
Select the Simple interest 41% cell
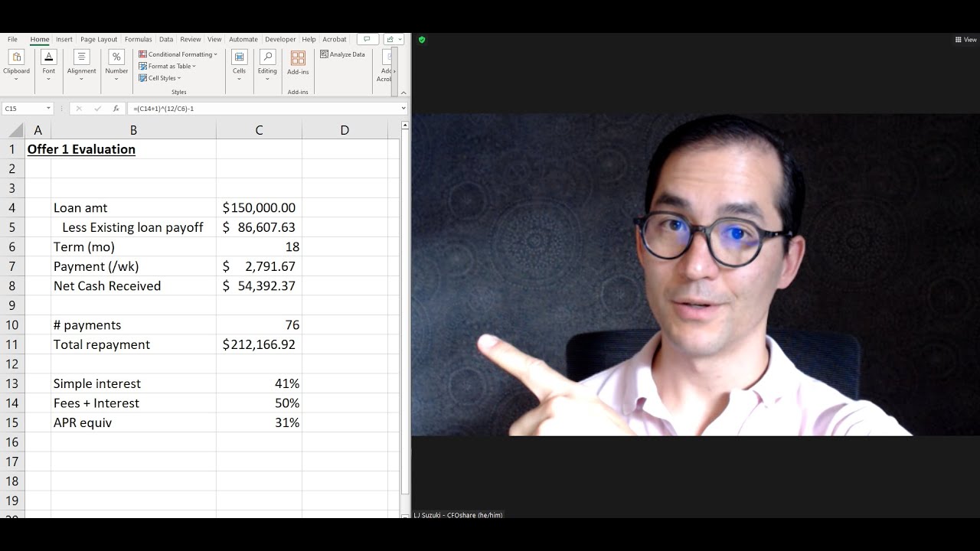[259, 383]
